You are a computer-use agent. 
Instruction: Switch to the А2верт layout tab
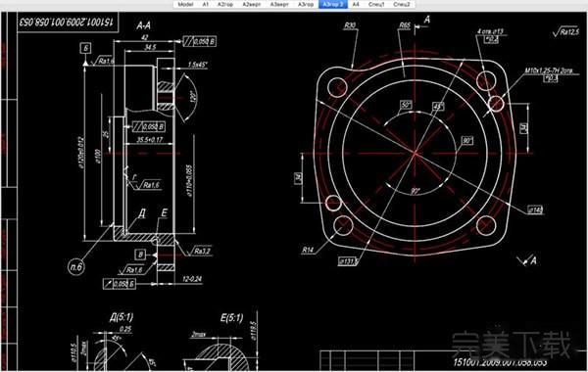coord(252,4)
